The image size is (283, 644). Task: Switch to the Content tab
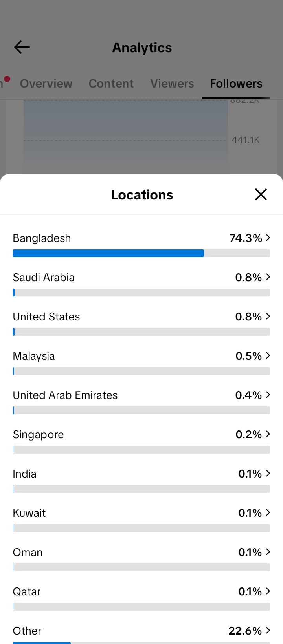(111, 84)
